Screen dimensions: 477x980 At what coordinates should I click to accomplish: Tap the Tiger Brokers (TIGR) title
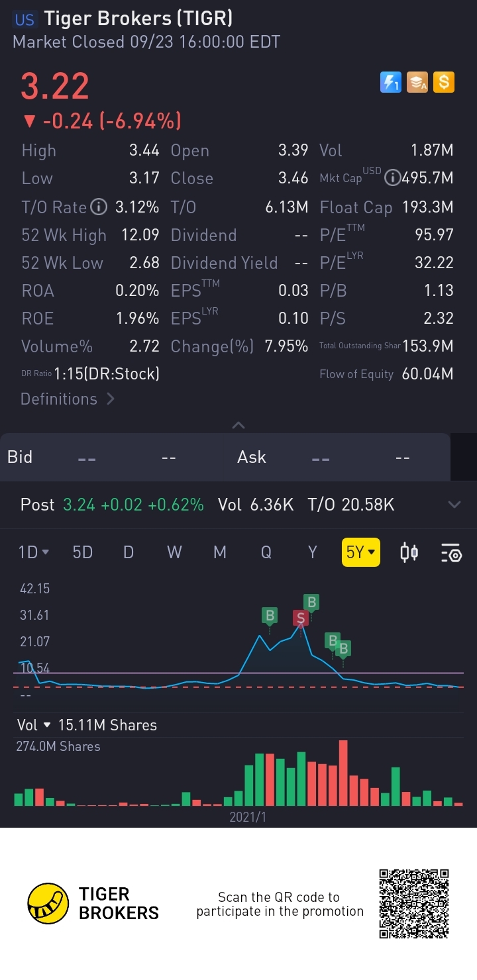click(138, 19)
